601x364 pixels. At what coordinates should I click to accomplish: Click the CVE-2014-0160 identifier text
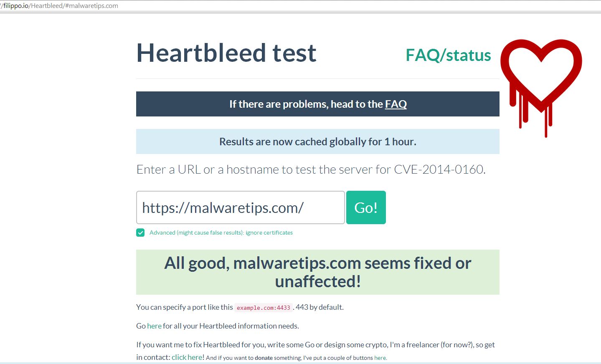(x=439, y=169)
